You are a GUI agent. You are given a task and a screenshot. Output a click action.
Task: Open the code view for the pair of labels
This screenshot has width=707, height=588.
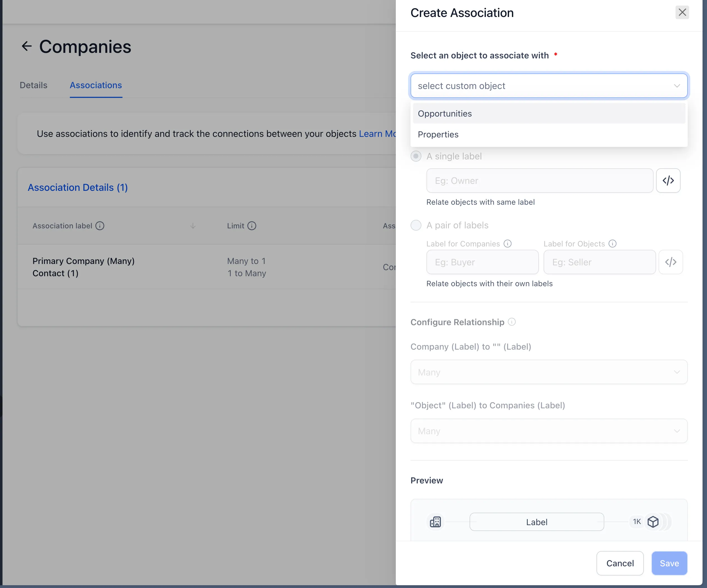[x=671, y=262]
